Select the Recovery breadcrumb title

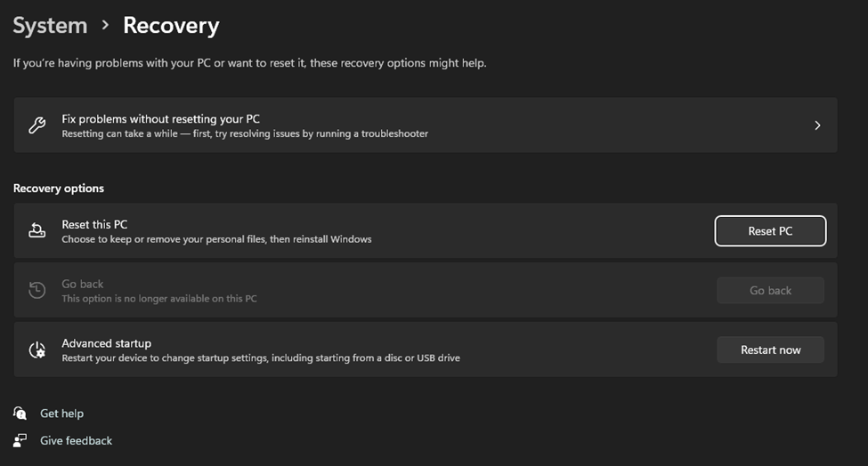(171, 26)
